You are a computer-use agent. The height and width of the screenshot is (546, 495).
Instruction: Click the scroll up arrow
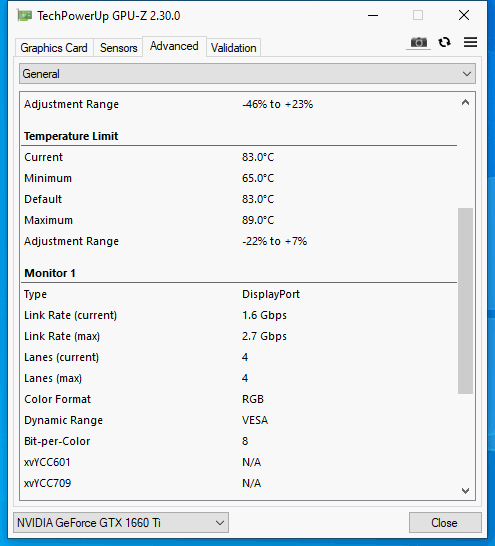[465, 102]
